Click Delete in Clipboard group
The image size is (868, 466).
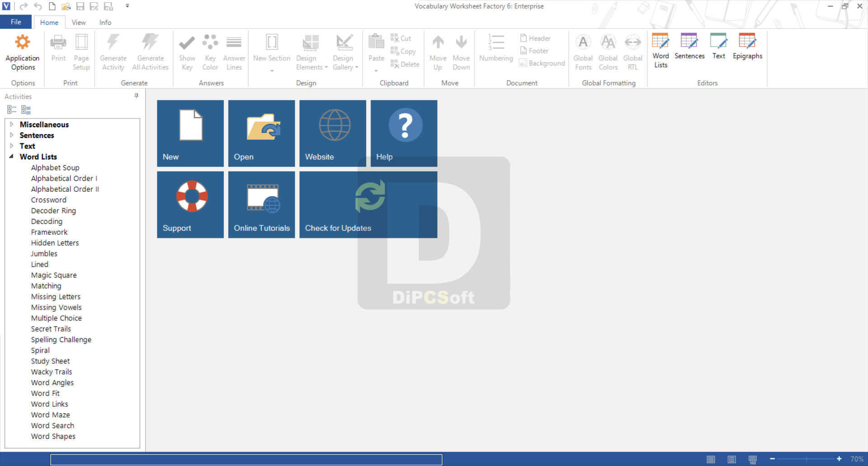click(405, 64)
